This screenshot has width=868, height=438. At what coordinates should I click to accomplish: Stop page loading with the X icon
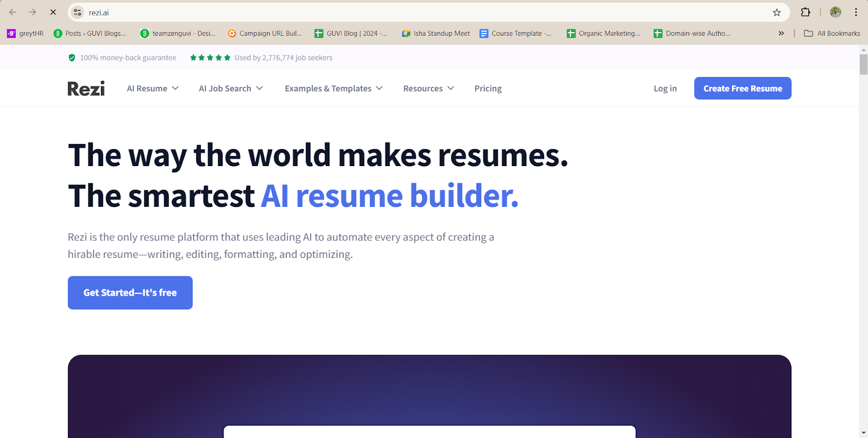pyautogui.click(x=53, y=12)
